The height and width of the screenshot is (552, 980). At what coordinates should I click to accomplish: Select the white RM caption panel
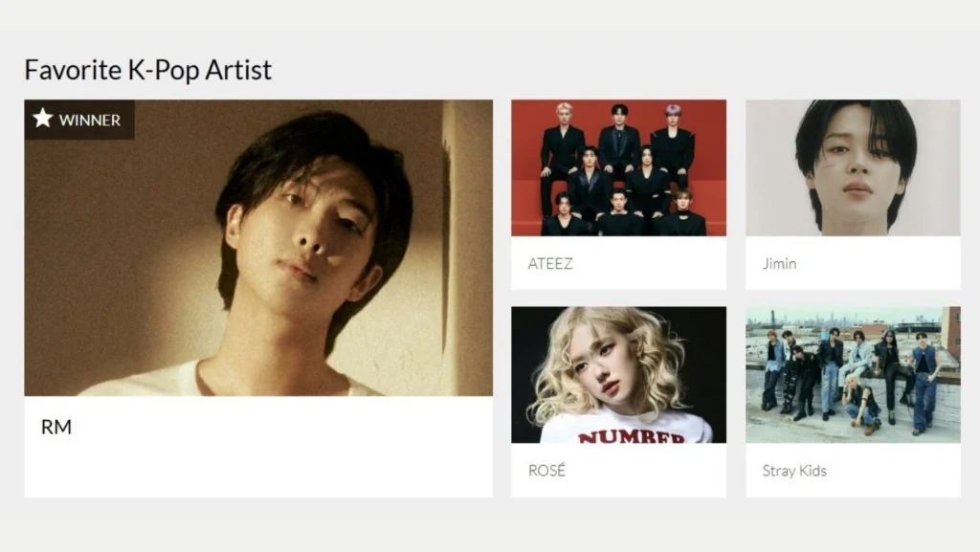pyautogui.click(x=258, y=447)
